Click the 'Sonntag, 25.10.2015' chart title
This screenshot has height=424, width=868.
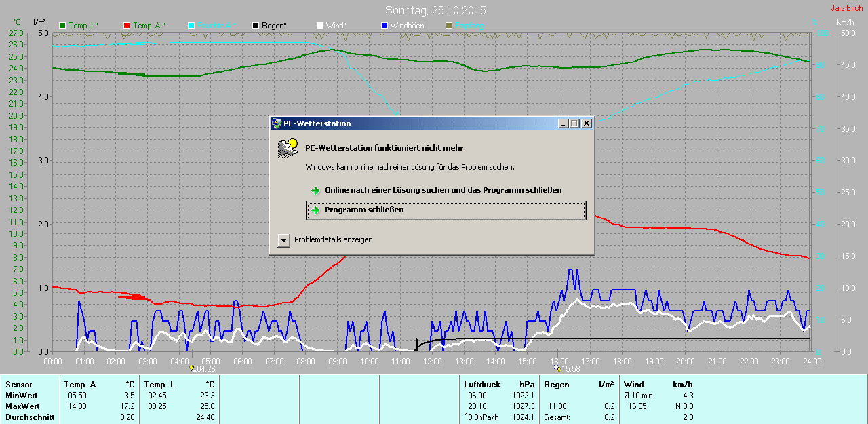click(x=435, y=11)
